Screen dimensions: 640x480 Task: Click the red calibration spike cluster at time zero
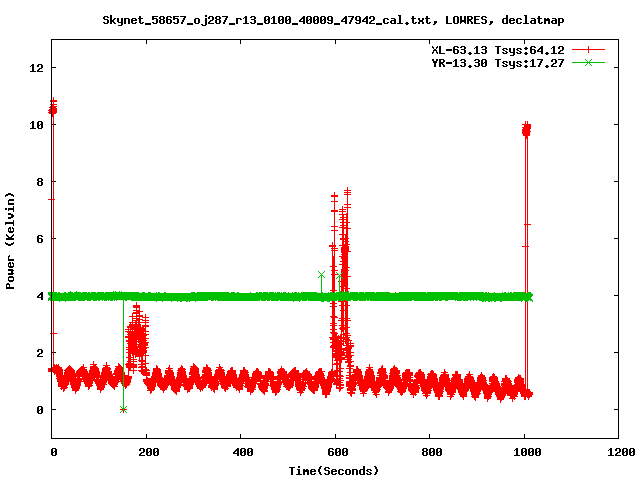click(53, 108)
